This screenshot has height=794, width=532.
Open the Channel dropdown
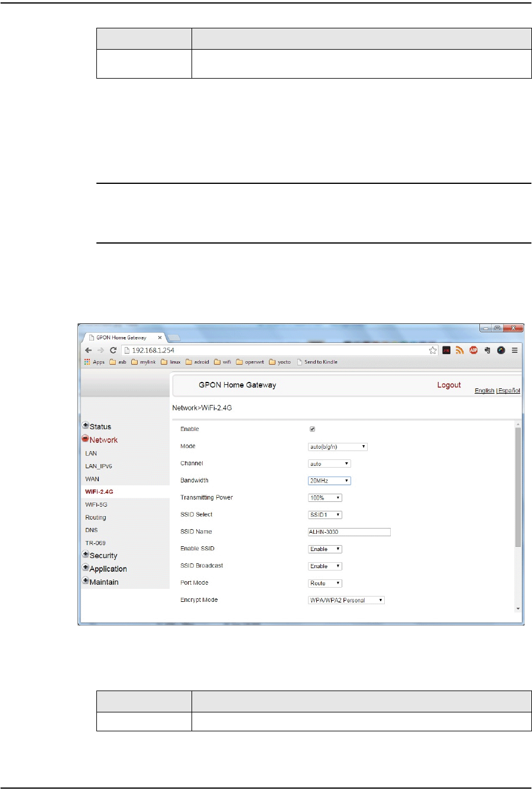coord(329,464)
